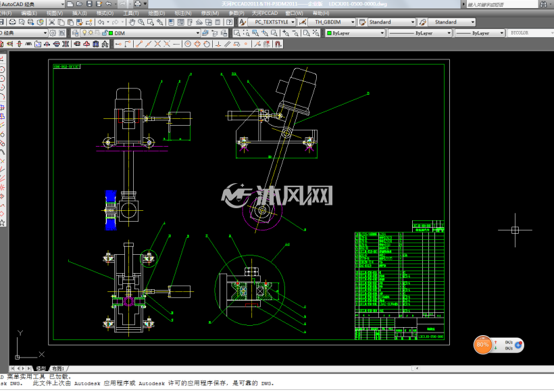The width and height of the screenshot is (554, 392).
Task: Open the 格式(O) menu
Action: (105, 13)
